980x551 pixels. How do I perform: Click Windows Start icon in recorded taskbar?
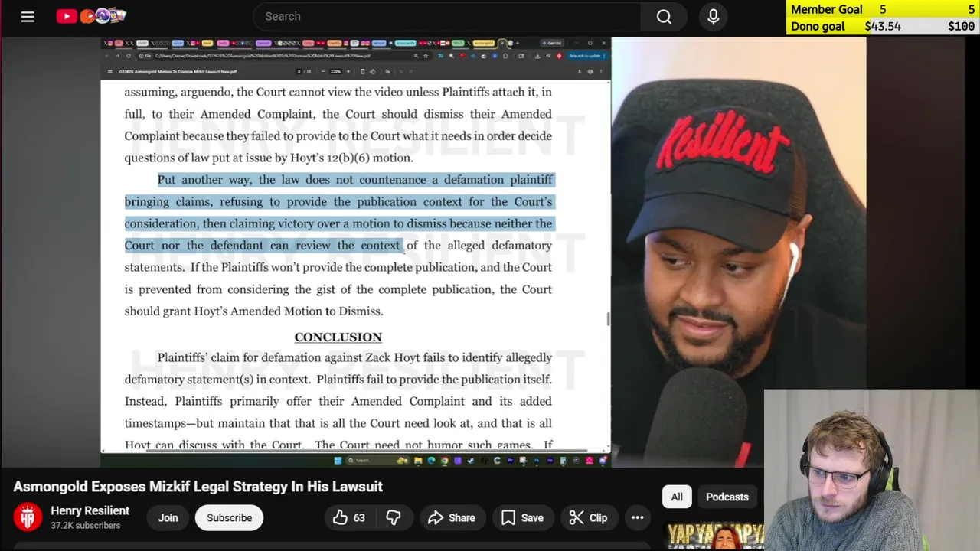pos(338,461)
